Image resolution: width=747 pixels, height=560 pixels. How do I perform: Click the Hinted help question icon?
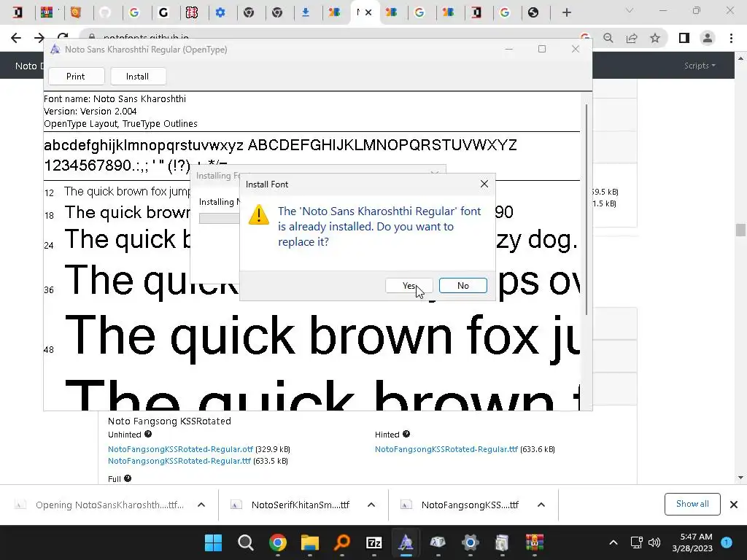406,434
